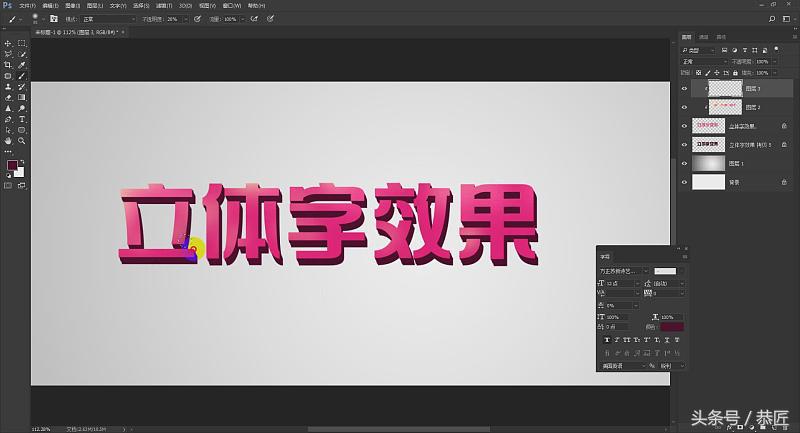Open the search icon in options bar

point(772,19)
